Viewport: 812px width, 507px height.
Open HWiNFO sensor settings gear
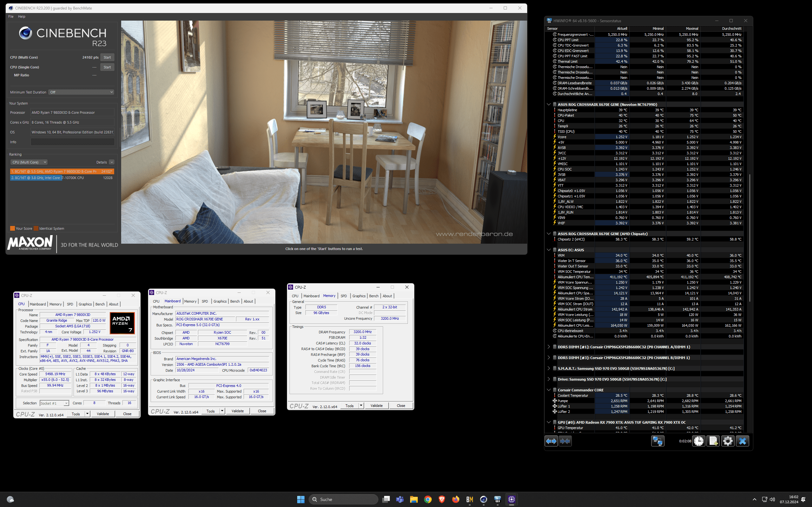click(x=727, y=441)
